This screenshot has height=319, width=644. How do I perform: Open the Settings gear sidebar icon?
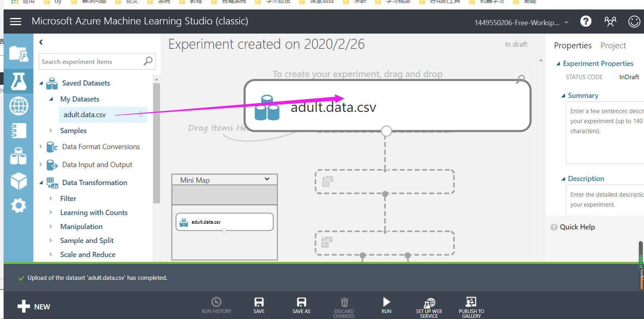[x=18, y=206]
